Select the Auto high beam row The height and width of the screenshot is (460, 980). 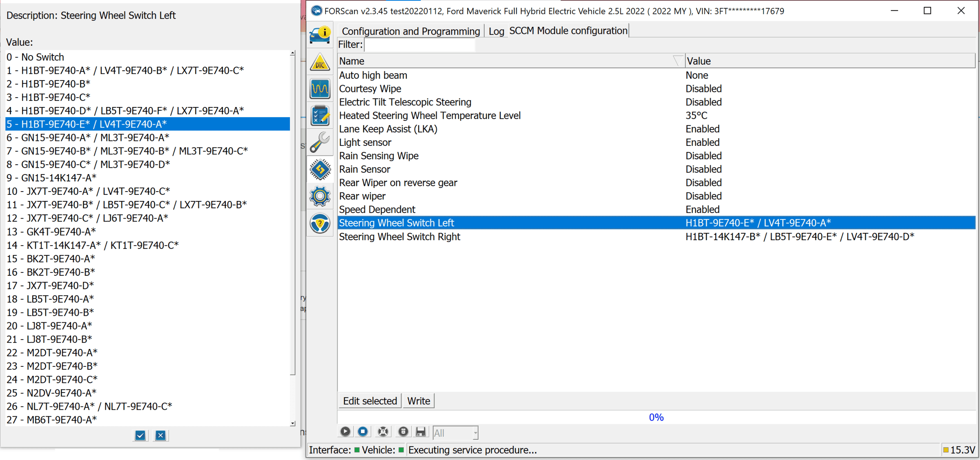(x=657, y=75)
